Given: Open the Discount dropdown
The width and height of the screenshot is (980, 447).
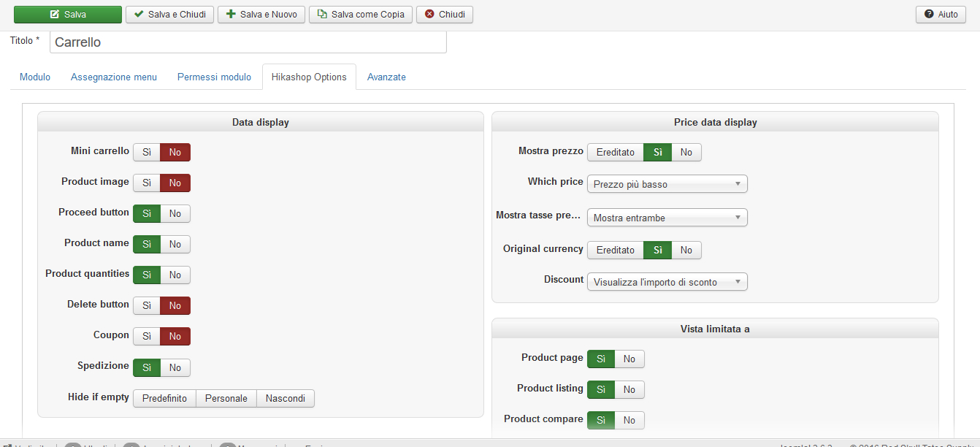Looking at the screenshot, I should [667, 282].
